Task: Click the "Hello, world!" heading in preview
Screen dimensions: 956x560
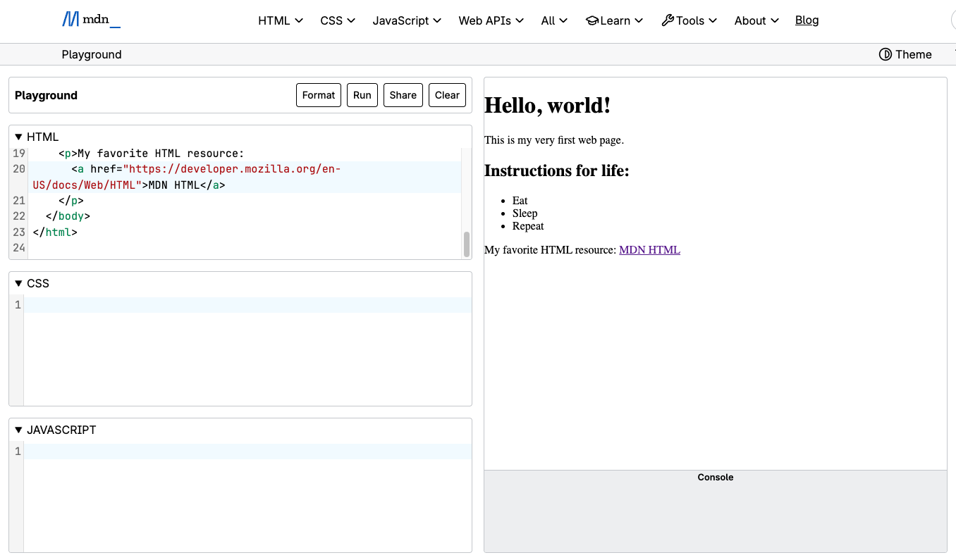Action: click(x=547, y=106)
